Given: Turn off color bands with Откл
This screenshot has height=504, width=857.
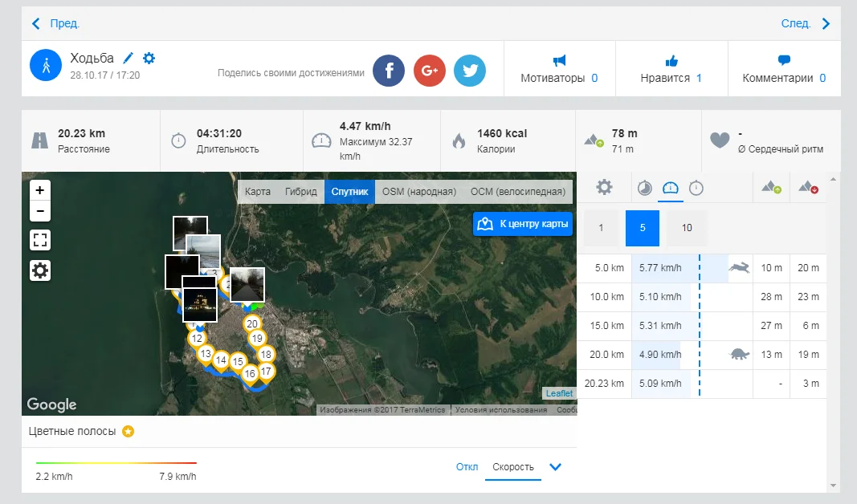Looking at the screenshot, I should pyautogui.click(x=467, y=467).
